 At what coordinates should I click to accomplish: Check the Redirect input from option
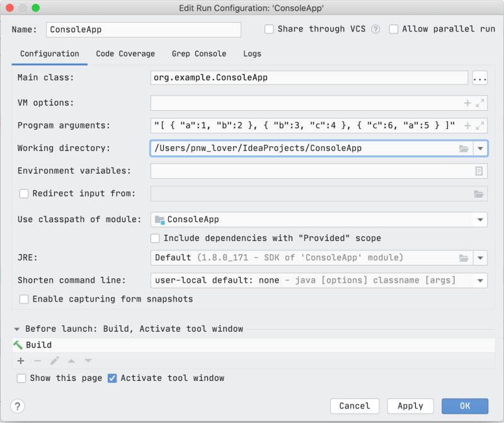tap(23, 193)
